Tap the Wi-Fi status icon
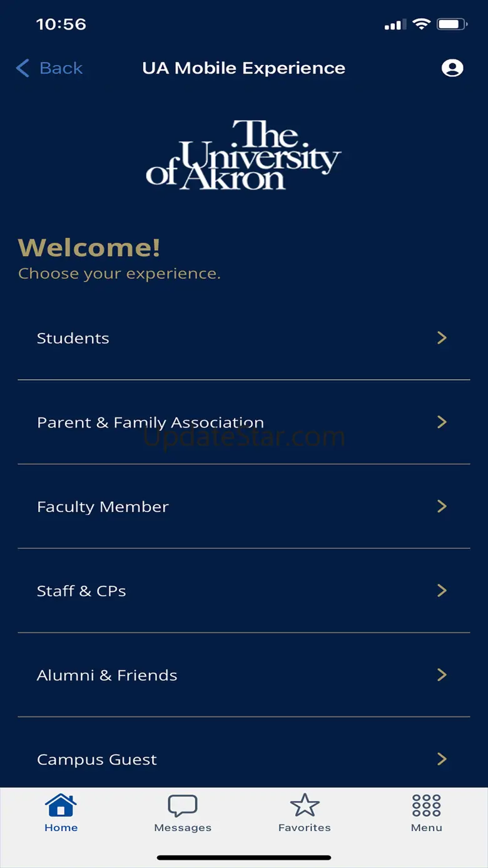The image size is (488, 868). [x=422, y=24]
